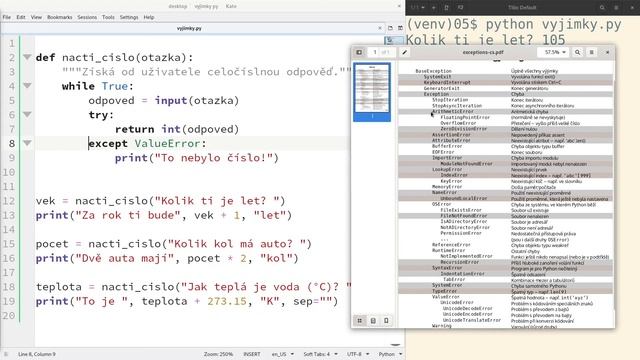The width and height of the screenshot is (640, 360).
Task: Toggle the INSERT mode indicator
Action: coord(252,354)
